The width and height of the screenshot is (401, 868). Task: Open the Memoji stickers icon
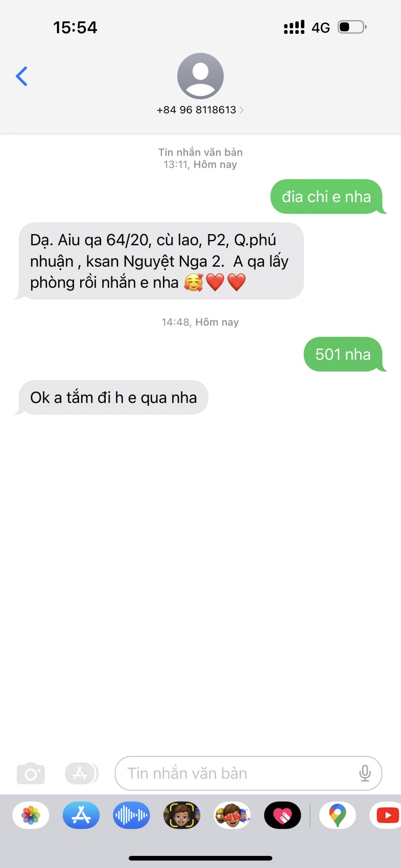point(232,815)
